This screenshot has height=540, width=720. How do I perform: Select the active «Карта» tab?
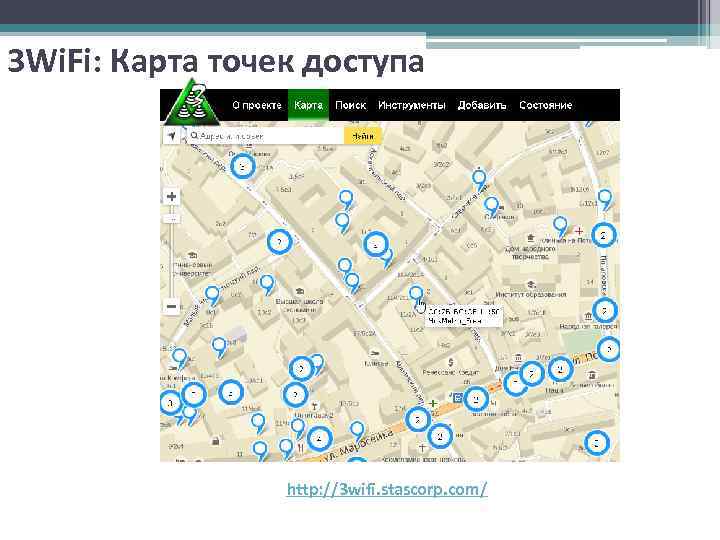pos(308,105)
